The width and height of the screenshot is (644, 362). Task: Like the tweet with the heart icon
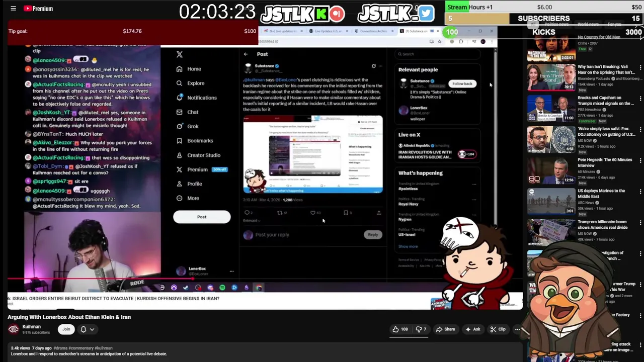tap(313, 213)
